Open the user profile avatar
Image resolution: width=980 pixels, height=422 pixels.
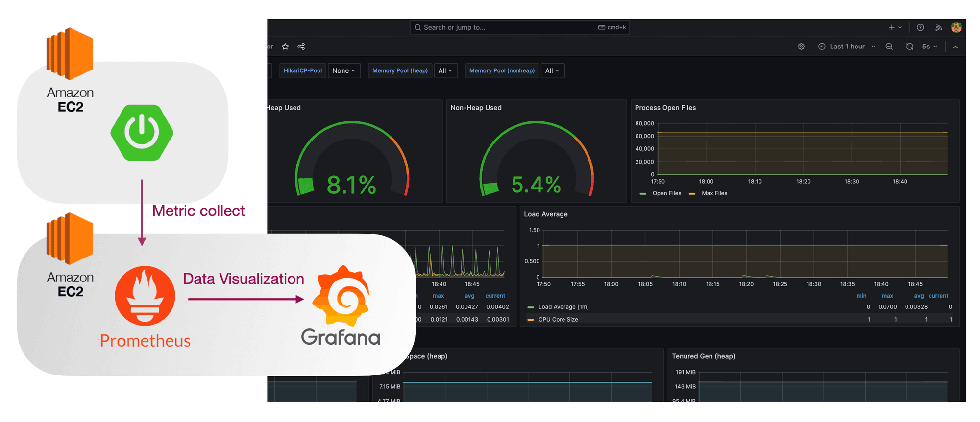click(956, 27)
